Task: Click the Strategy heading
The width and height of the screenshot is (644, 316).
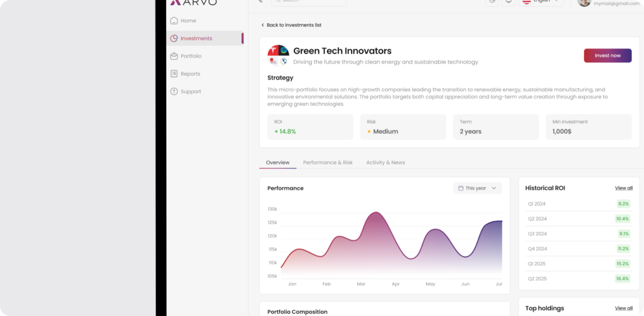Action: pos(280,78)
